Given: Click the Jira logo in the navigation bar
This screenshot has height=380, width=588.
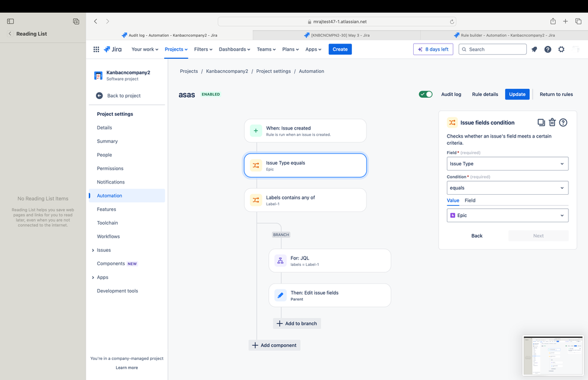Looking at the screenshot, I should 112,49.
